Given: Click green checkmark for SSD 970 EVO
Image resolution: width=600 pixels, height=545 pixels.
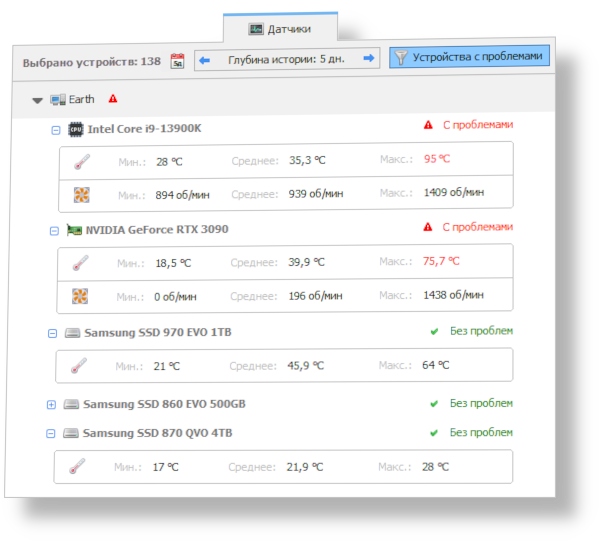Looking at the screenshot, I should 434,331.
